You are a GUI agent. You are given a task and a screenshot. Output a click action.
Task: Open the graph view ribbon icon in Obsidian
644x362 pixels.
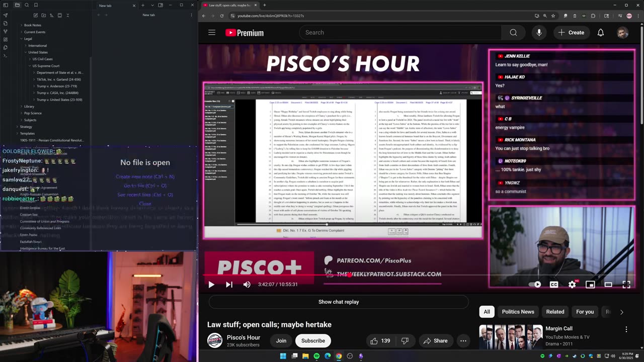(x=6, y=31)
